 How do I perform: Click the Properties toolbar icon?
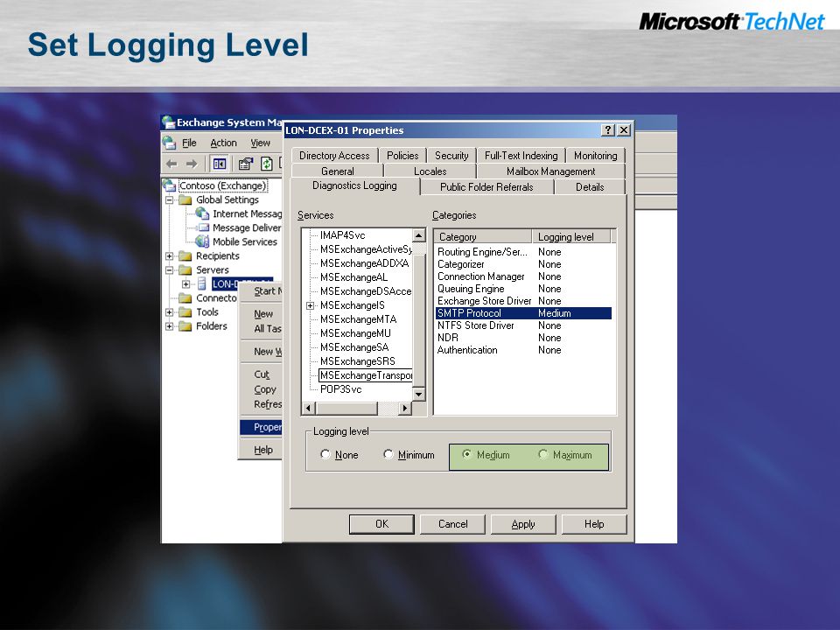pyautogui.click(x=245, y=164)
